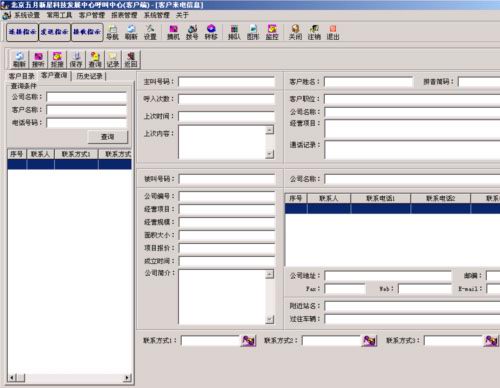The image size is (500, 388).
Task: Click the 拨号 dial icon
Action: 192,32
